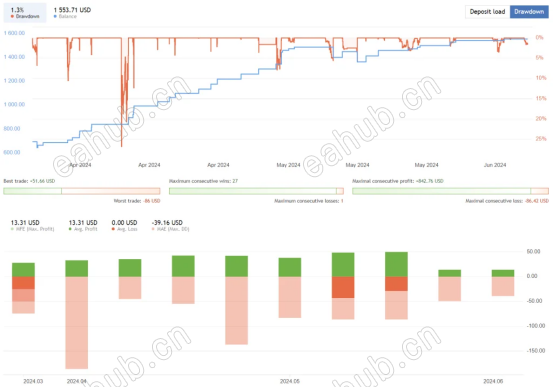This screenshot has height=387, width=553.
Task: Click the 50.00 bar chart axis label
Action: coord(533,251)
